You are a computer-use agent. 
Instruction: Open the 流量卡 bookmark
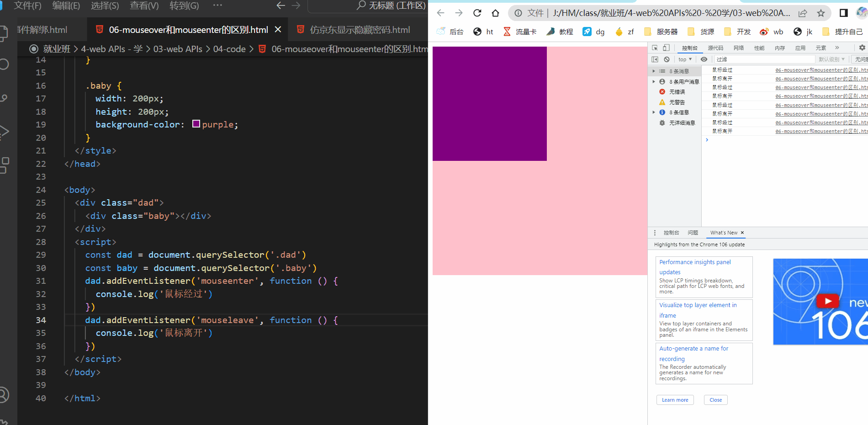[x=520, y=32]
